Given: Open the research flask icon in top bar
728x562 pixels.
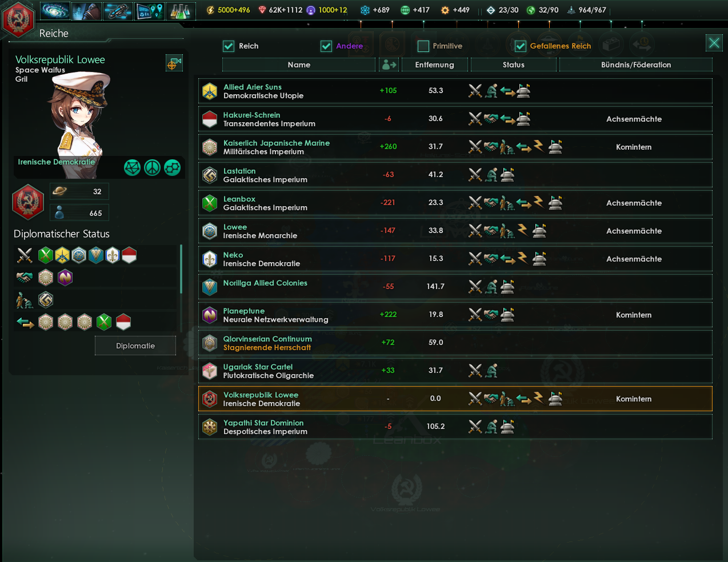Looking at the screenshot, I should (181, 10).
